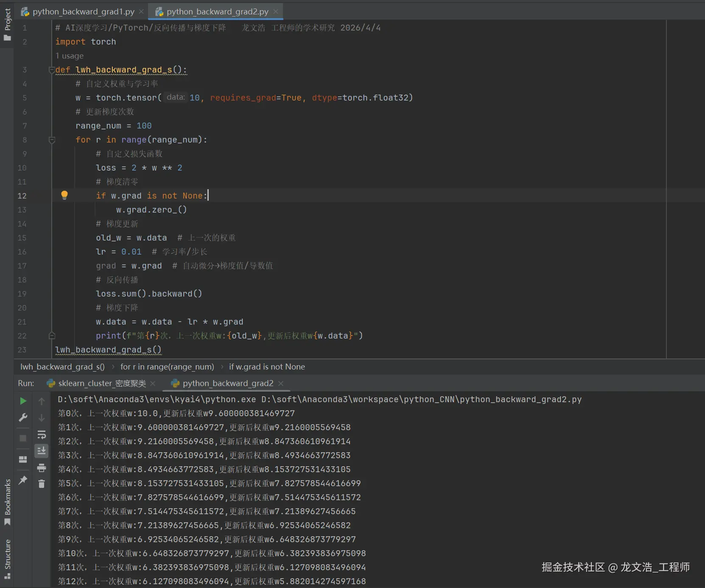The width and height of the screenshot is (705, 588).
Task: Click the fold end marker at line 22
Action: point(52,336)
